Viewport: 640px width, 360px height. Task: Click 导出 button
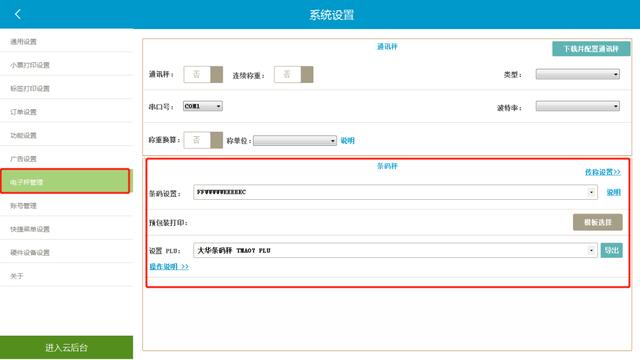[611, 250]
